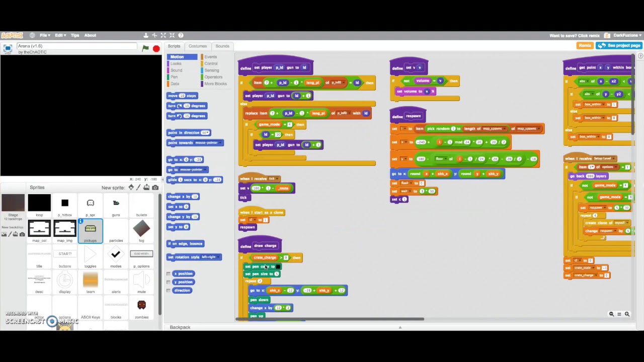The width and height of the screenshot is (644, 362).
Task: Select the Delete scissors tool
Action: point(154,35)
